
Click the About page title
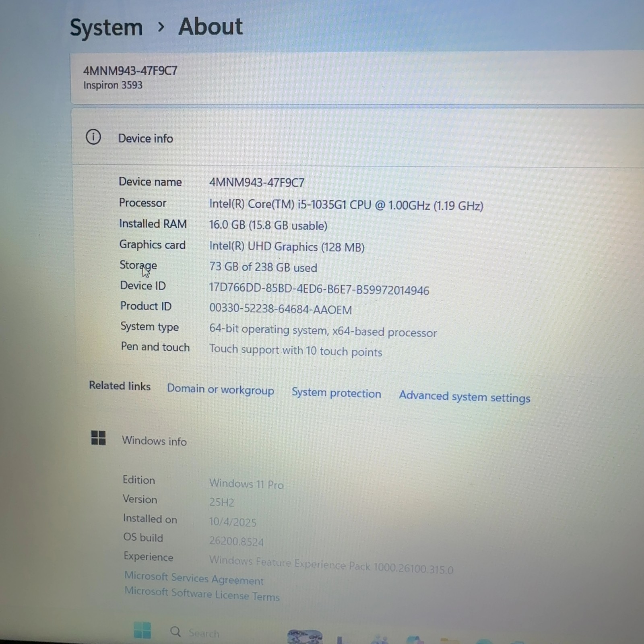[211, 27]
